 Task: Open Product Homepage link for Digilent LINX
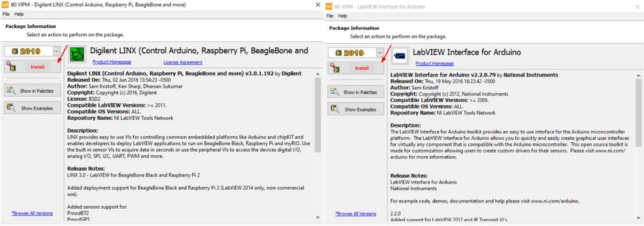(x=112, y=62)
